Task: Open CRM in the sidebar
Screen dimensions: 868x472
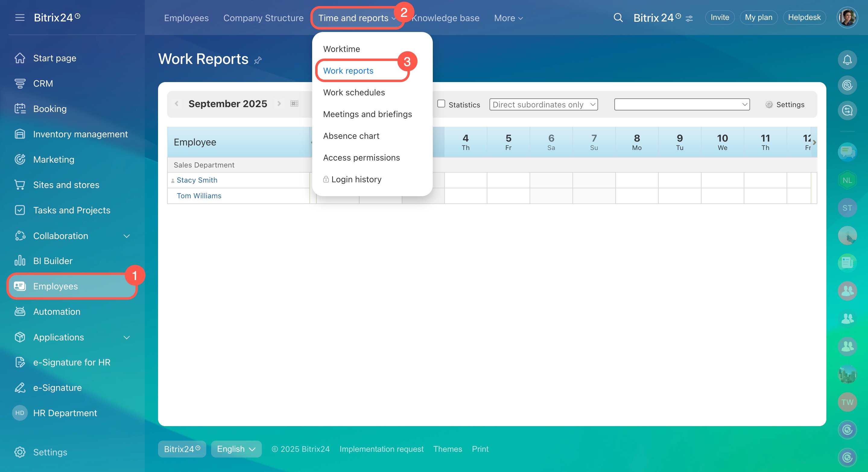Action: coord(43,83)
